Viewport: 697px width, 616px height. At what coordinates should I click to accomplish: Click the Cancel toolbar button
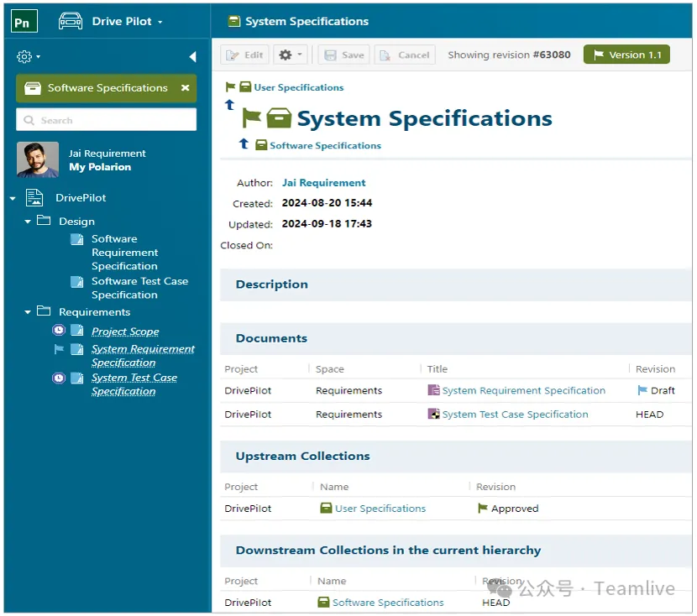click(405, 55)
